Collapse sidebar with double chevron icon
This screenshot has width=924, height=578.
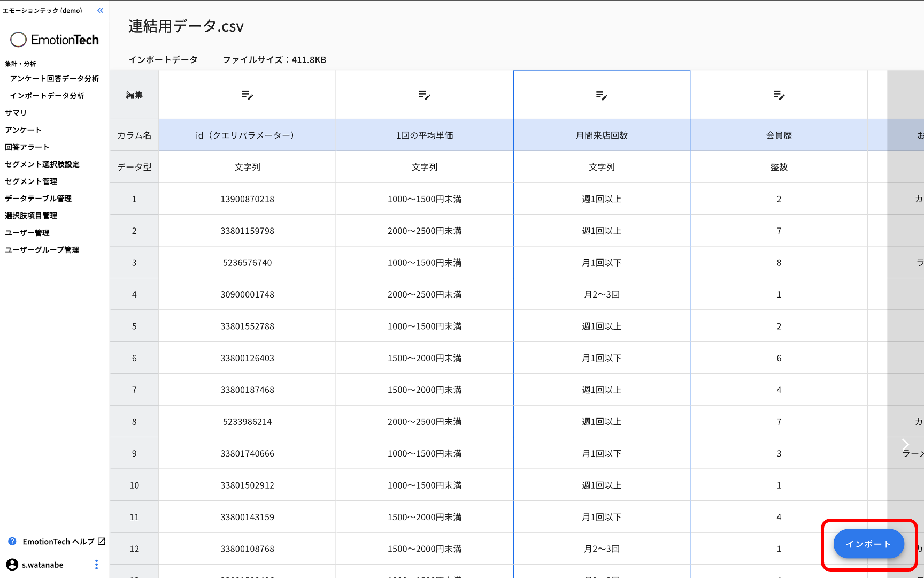click(100, 11)
